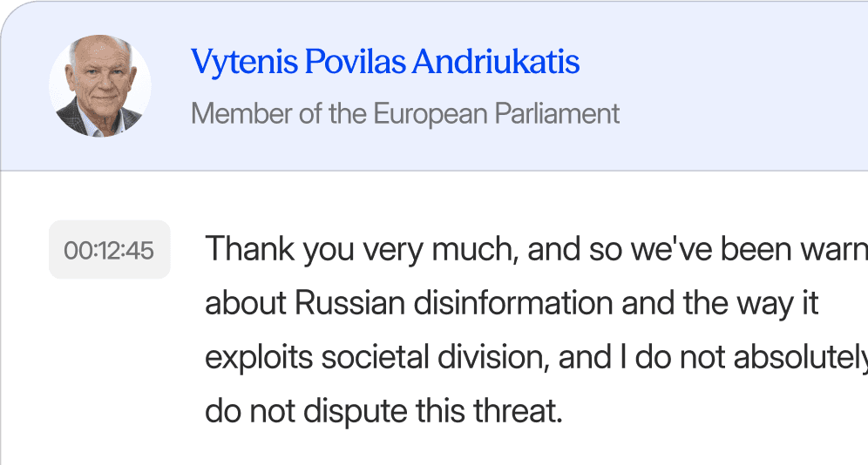Select the line 'exploits societal division'
868x465 pixels.
pos(537,357)
